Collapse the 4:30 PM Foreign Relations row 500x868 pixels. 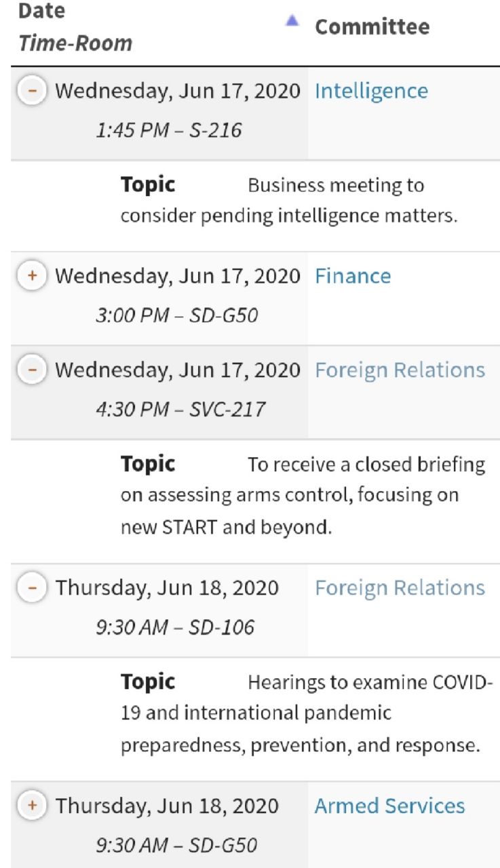(31, 370)
